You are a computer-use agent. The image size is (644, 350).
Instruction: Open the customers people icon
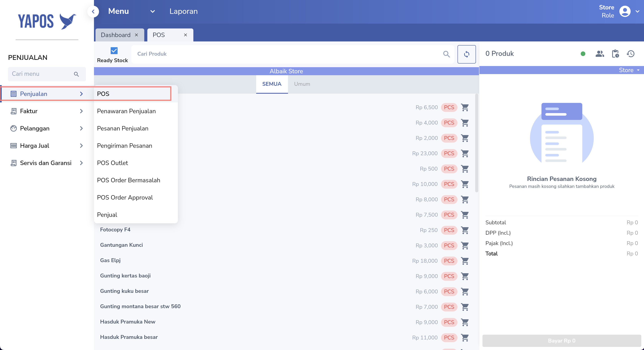[600, 54]
